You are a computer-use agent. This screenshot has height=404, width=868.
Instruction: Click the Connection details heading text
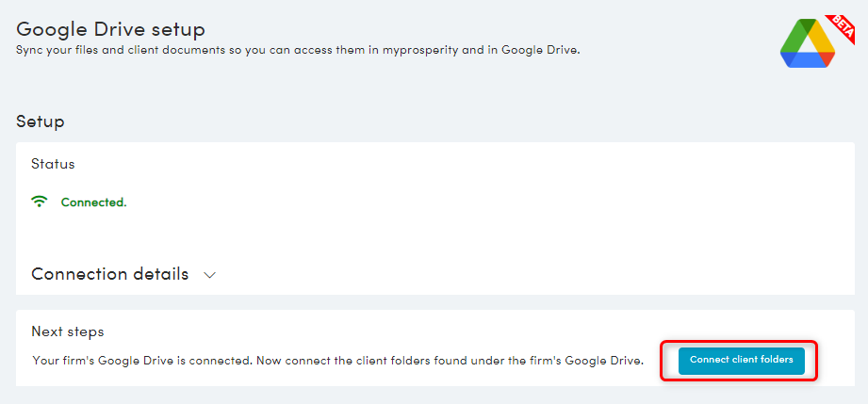(x=109, y=274)
